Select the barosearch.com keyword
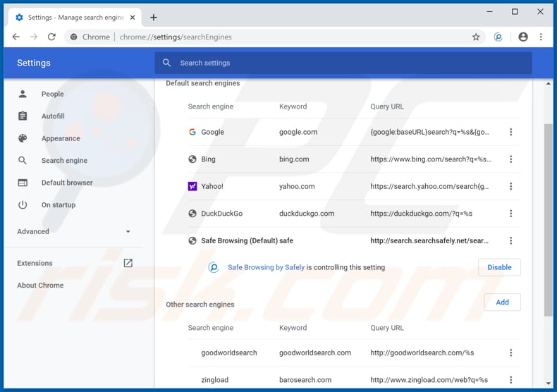This screenshot has height=392, width=557. click(x=305, y=380)
